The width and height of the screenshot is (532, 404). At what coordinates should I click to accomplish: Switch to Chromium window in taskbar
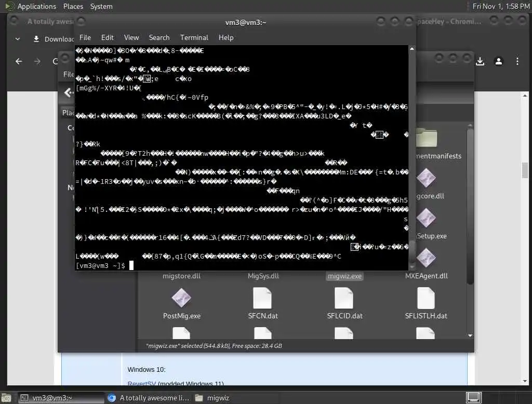(x=149, y=398)
